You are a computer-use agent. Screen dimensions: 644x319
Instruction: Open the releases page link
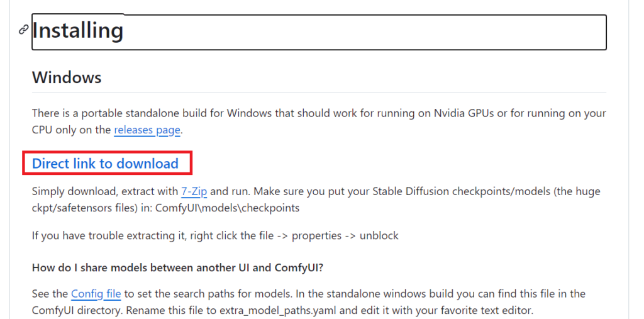click(x=147, y=130)
